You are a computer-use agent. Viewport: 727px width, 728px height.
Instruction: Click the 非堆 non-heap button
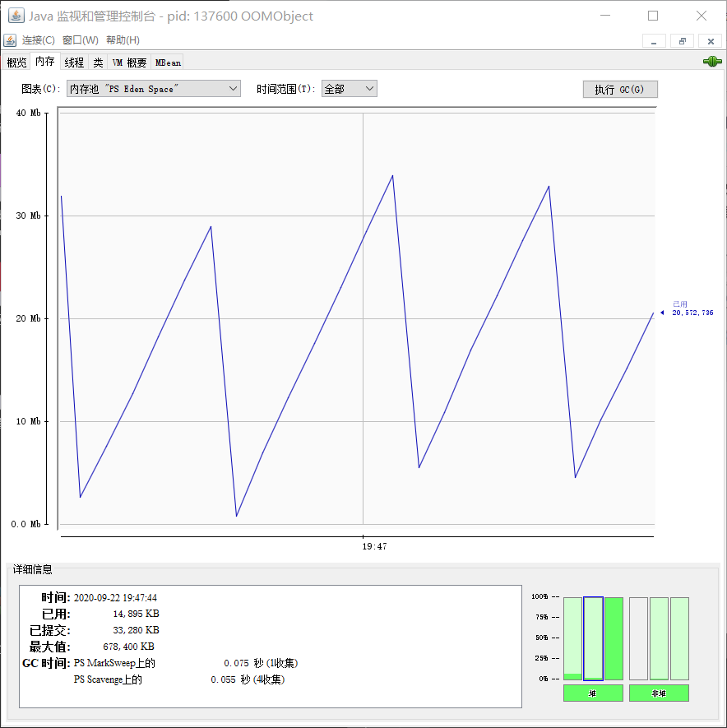659,693
